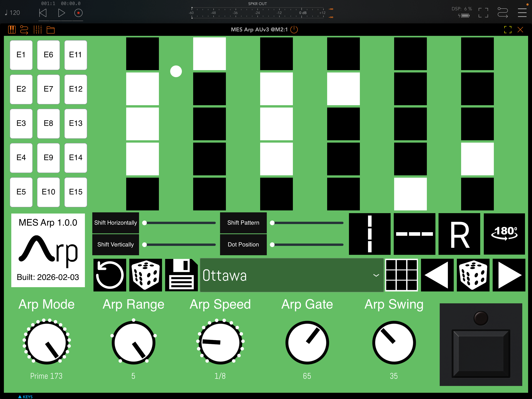Image resolution: width=532 pixels, height=399 pixels.
Task: Click the R reverse pattern icon
Action: [459, 234]
